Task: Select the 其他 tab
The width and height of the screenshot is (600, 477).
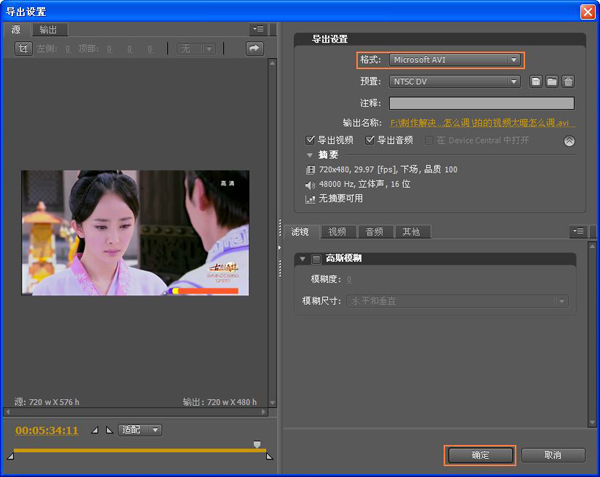Action: coord(411,232)
